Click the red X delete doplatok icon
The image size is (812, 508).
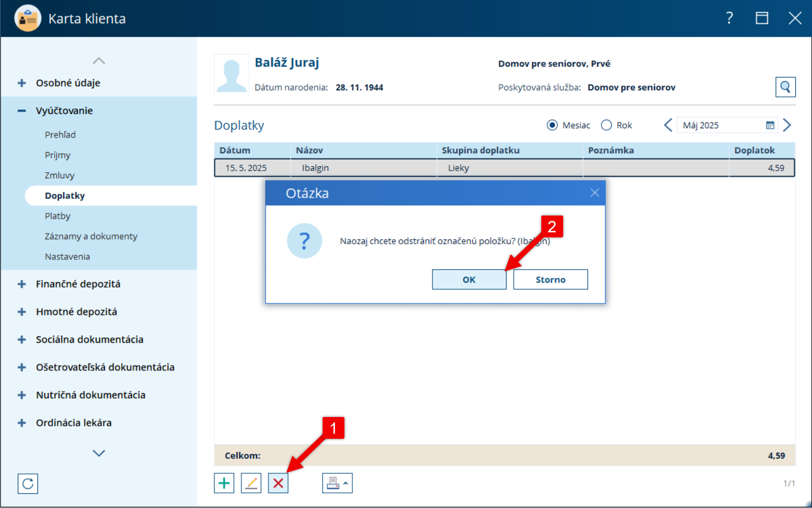[278, 483]
